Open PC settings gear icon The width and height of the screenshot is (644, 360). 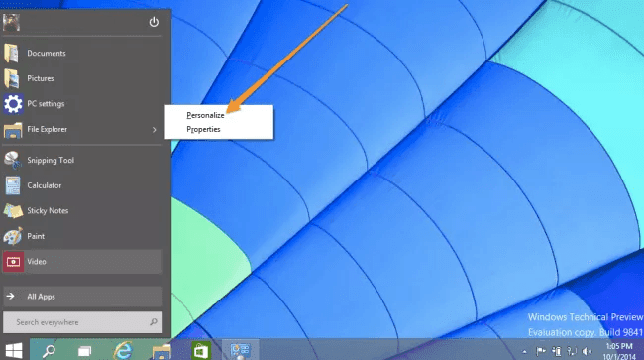pyautogui.click(x=13, y=103)
